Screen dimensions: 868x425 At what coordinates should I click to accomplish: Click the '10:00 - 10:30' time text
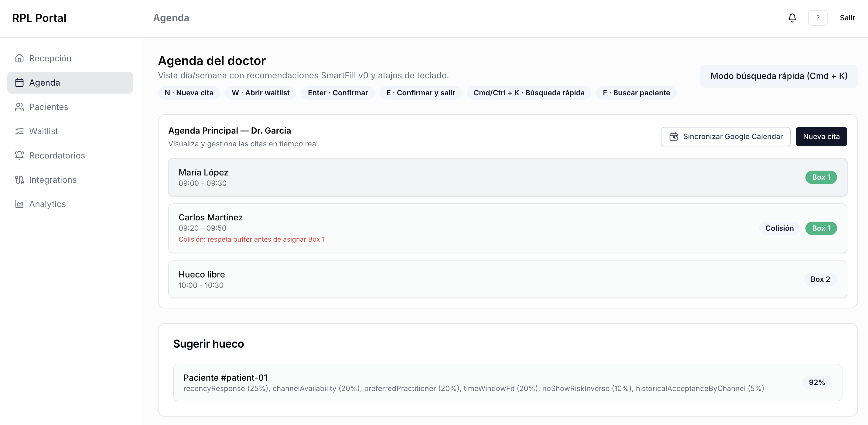(x=201, y=285)
